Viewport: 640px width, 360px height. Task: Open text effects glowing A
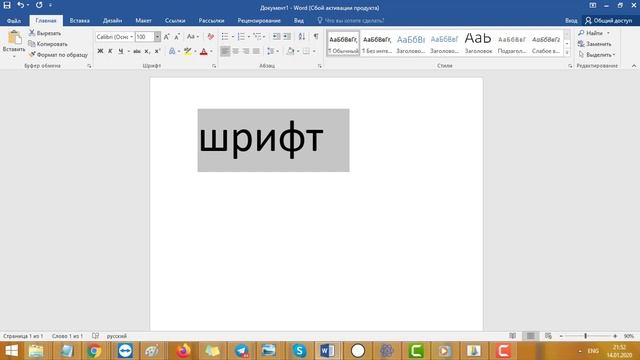click(x=172, y=51)
